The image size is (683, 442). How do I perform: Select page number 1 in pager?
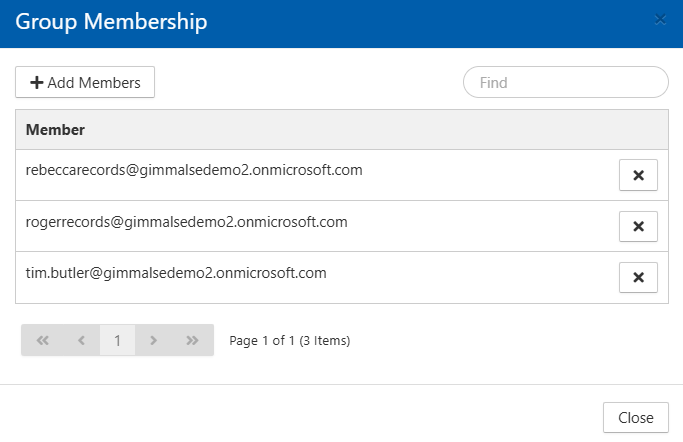[x=117, y=340]
